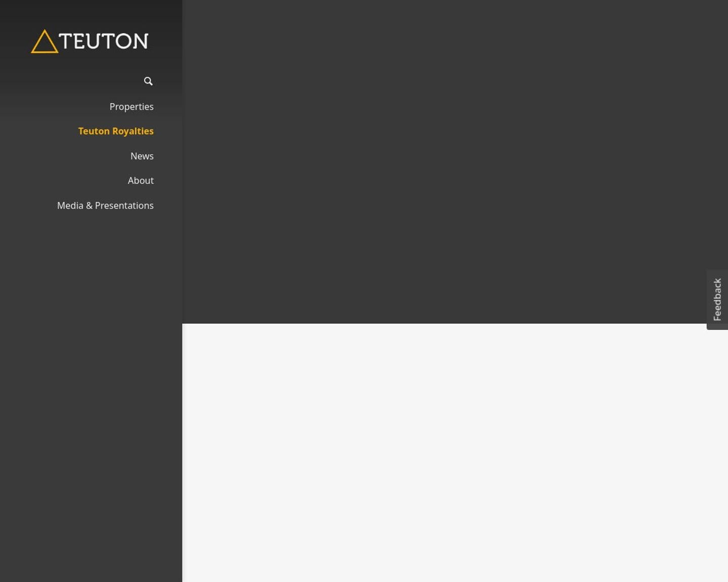
Task: Go to the News page
Action: [142, 156]
